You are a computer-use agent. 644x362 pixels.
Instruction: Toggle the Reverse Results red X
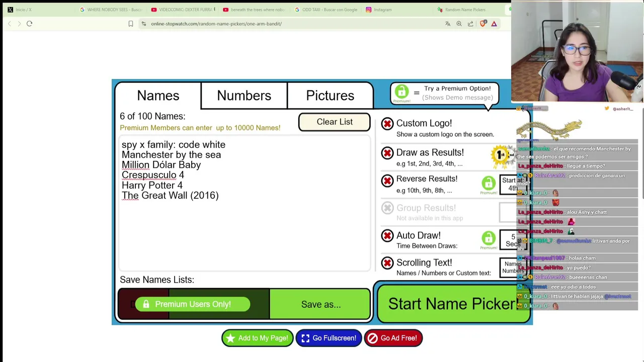tap(387, 180)
